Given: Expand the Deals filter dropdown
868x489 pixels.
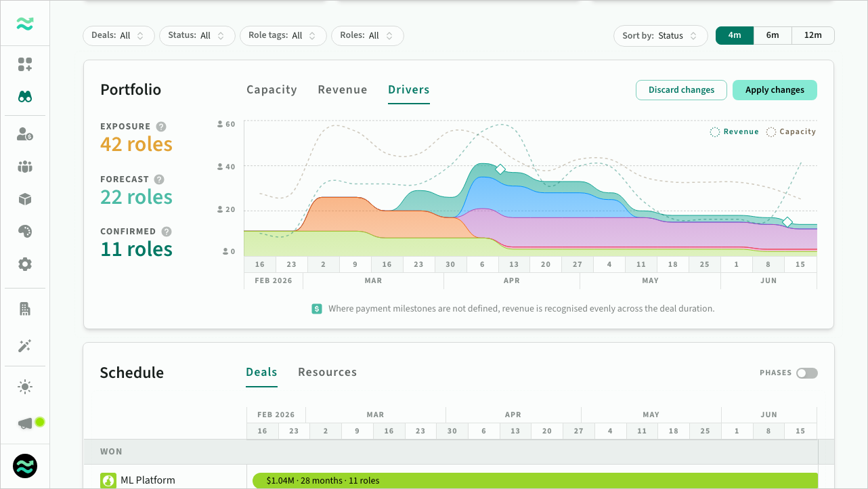Looking at the screenshot, I should coord(118,36).
